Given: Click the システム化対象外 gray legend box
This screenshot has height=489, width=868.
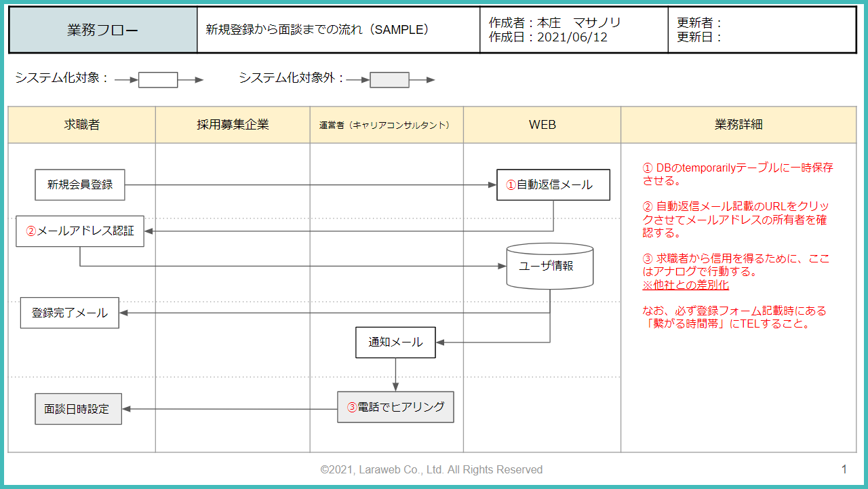Looking at the screenshot, I should point(388,79).
